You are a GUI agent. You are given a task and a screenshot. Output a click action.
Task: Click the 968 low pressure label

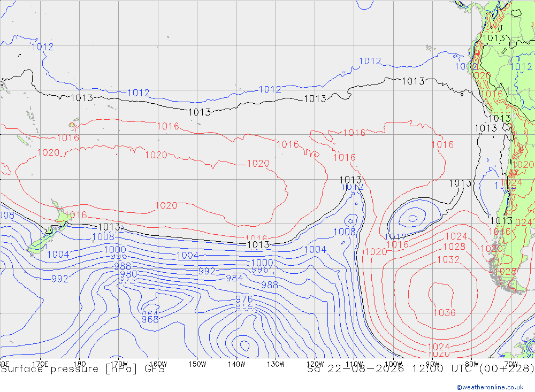(150, 319)
